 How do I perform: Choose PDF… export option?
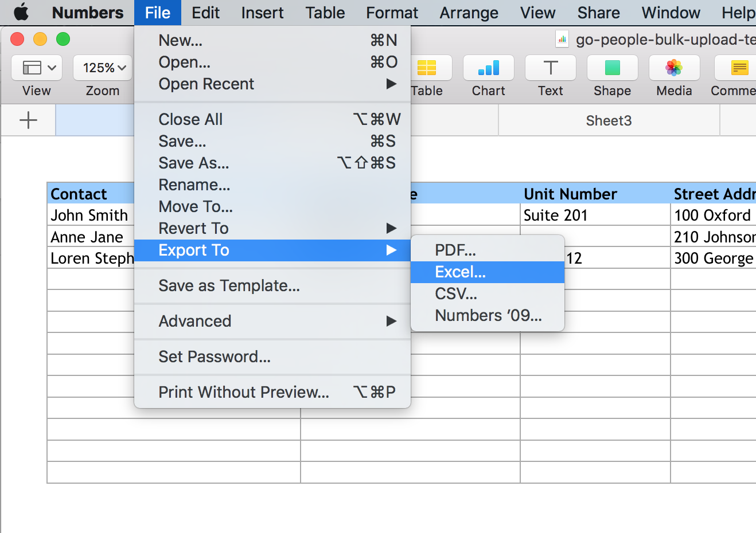click(488, 250)
